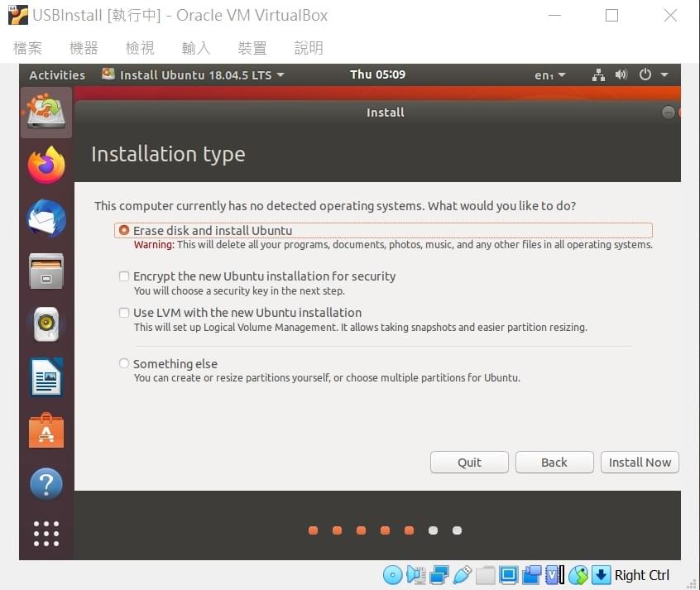Click the network wired icon in top bar

598,74
